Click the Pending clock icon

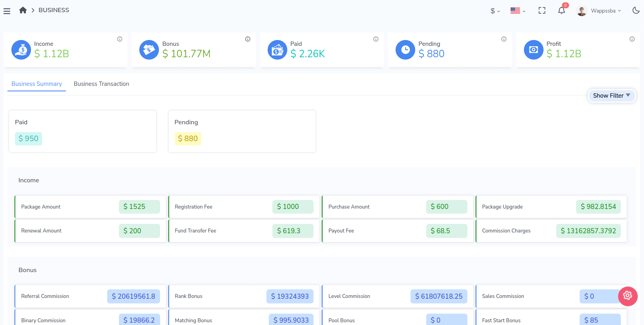click(x=405, y=50)
